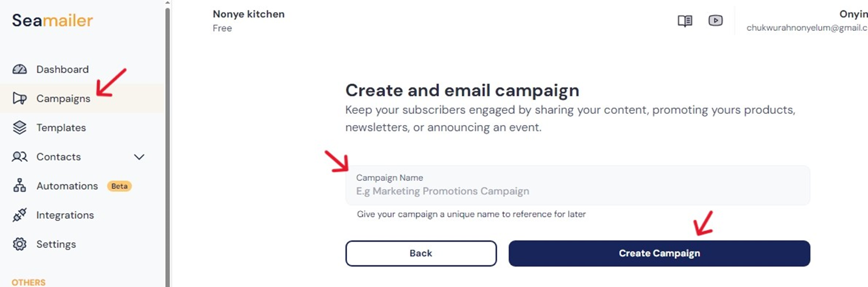
Task: Click the Seamailer logo
Action: pos(52,21)
